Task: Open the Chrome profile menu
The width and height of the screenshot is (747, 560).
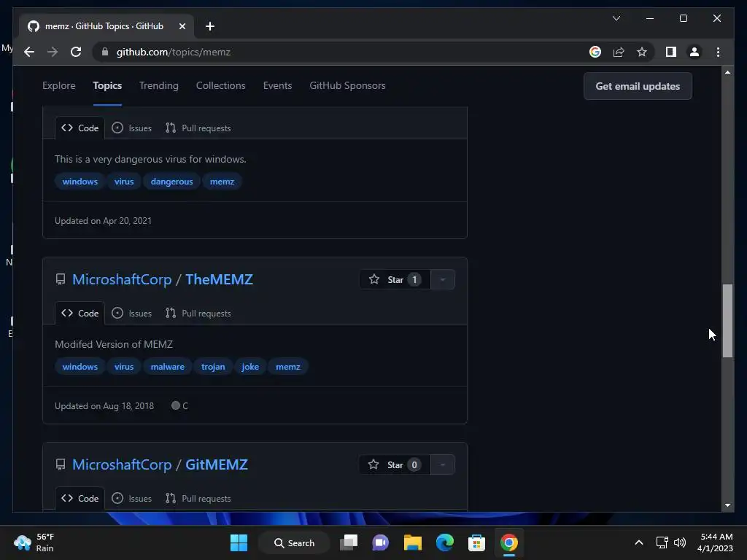Action: point(694,52)
